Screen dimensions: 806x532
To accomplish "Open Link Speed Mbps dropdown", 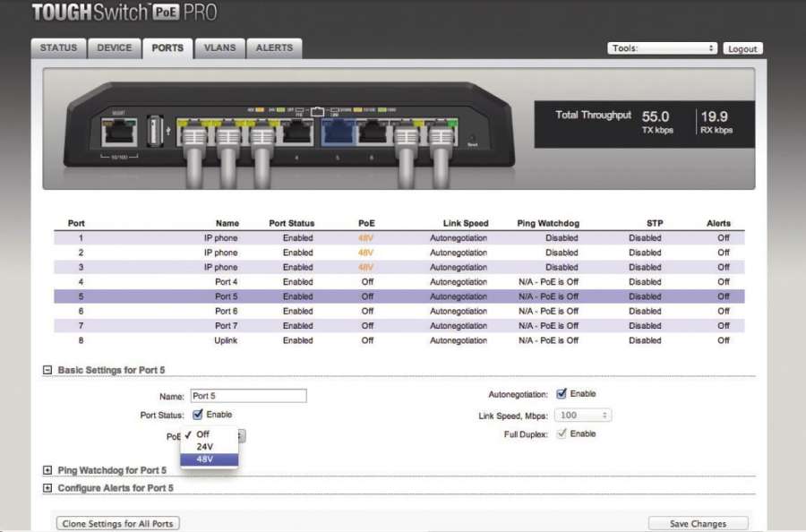I will tap(583, 416).
